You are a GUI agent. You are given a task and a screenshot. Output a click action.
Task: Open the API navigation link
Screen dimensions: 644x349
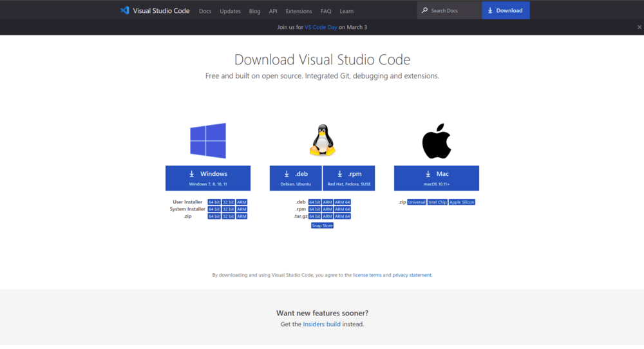273,11
